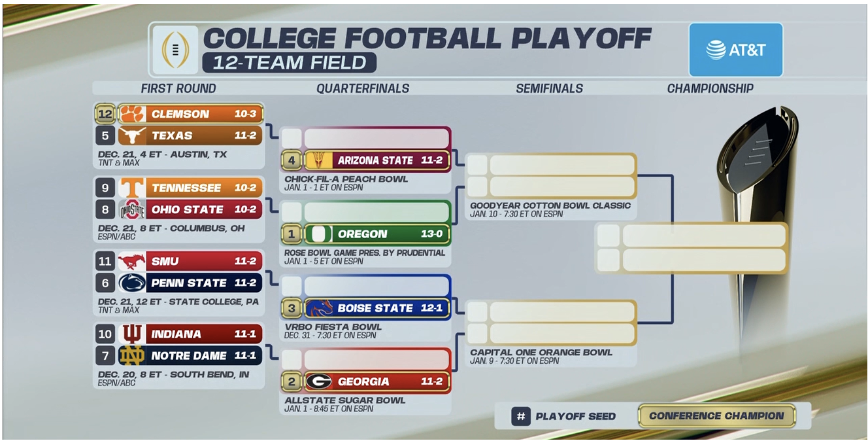Select the Quarterfinals column header
Image resolution: width=868 pixels, height=441 pixels.
click(363, 88)
